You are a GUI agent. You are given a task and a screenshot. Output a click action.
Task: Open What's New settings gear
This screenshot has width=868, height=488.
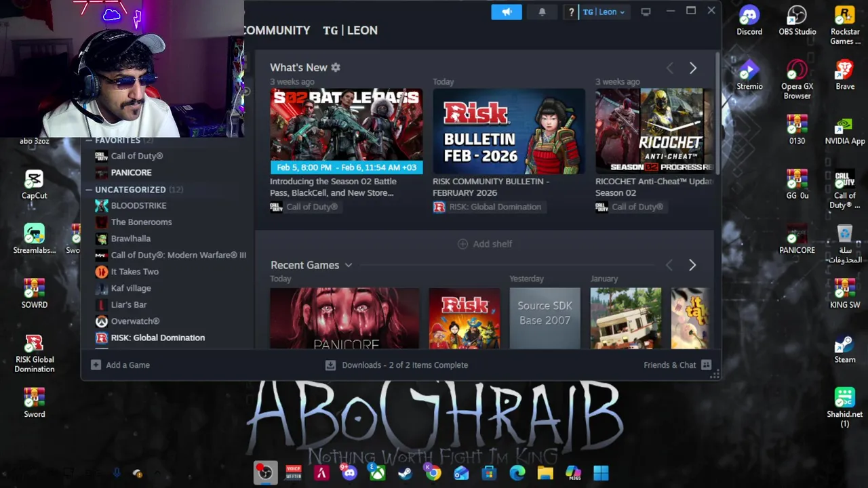click(335, 67)
